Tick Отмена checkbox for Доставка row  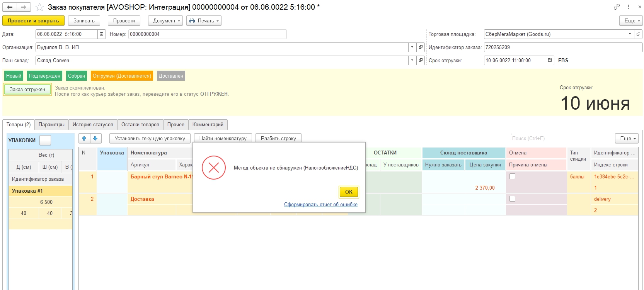[512, 199]
